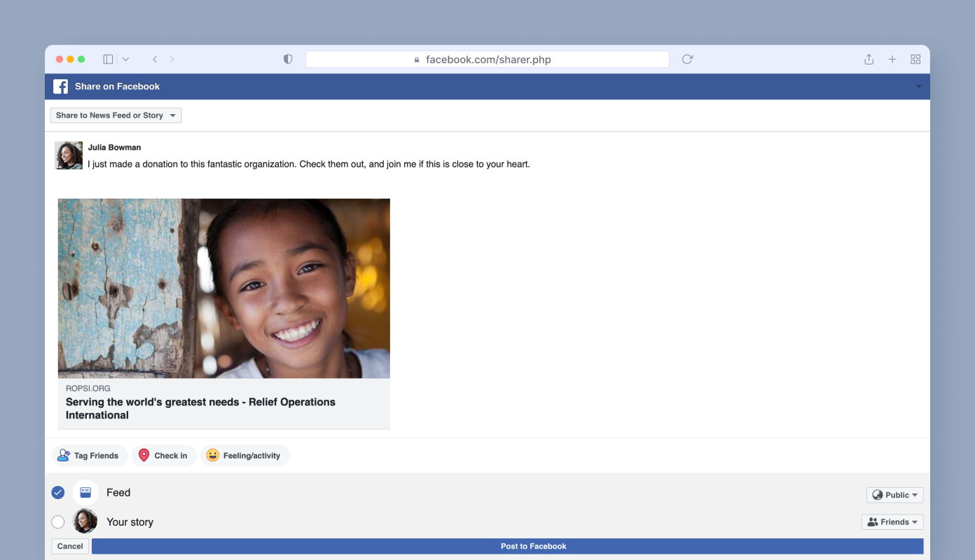Select the Feed radio option
The image size is (975, 560).
pos(58,493)
